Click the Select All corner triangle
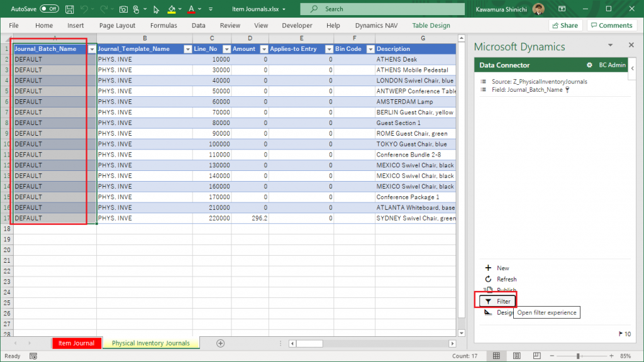Viewport: 644px width, 362px height. (8, 38)
